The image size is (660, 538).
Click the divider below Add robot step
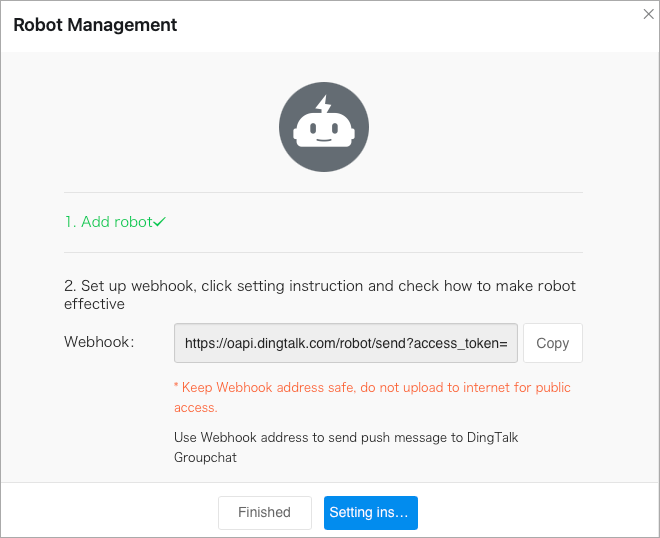(x=323, y=252)
